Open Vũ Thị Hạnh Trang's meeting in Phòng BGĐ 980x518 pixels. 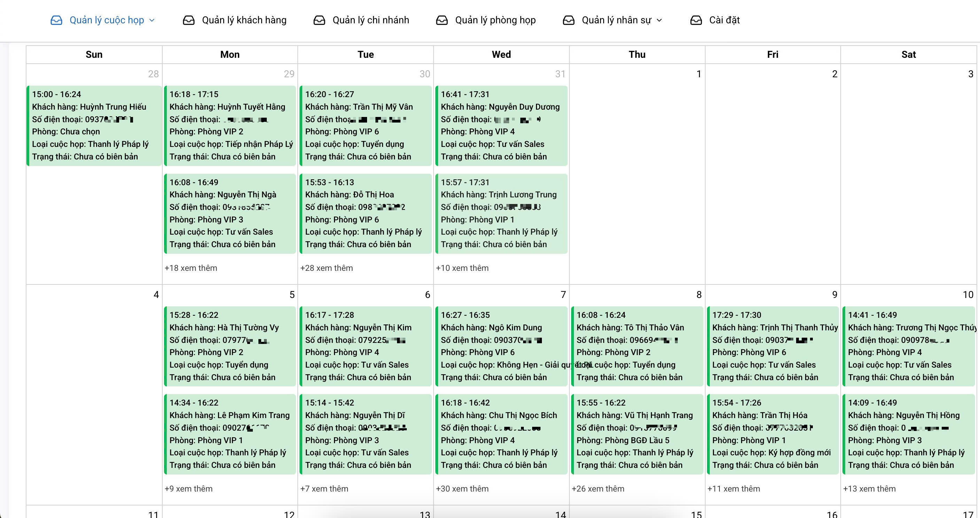pyautogui.click(x=637, y=434)
